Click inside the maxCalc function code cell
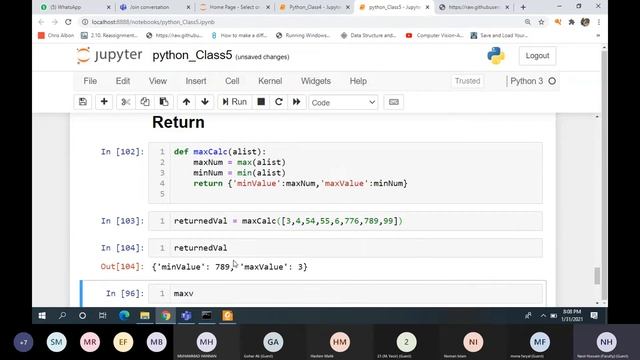The width and height of the screenshot is (640, 360). [x=345, y=173]
